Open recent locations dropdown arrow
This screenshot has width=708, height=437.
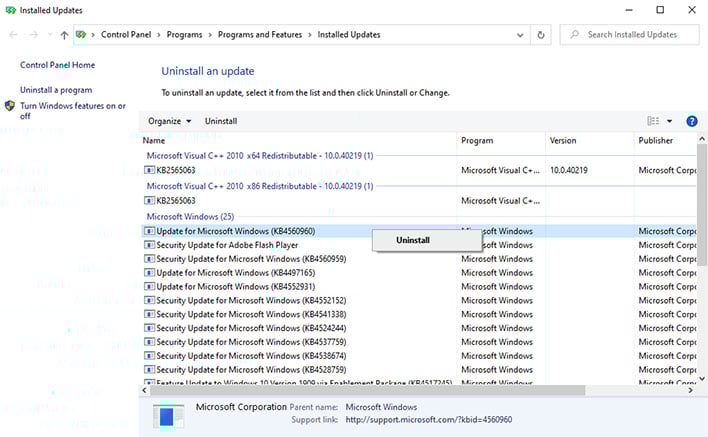(x=50, y=35)
